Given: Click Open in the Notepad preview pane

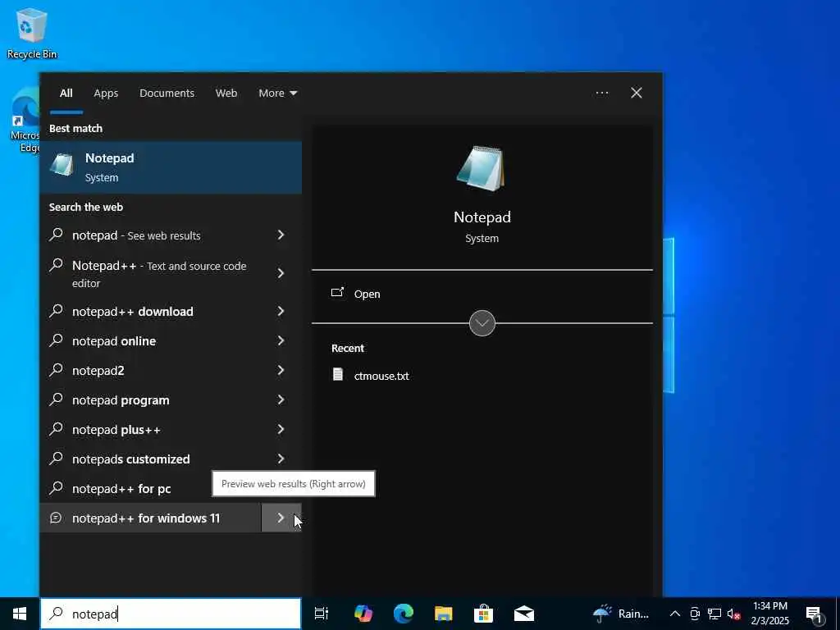Looking at the screenshot, I should (367, 294).
